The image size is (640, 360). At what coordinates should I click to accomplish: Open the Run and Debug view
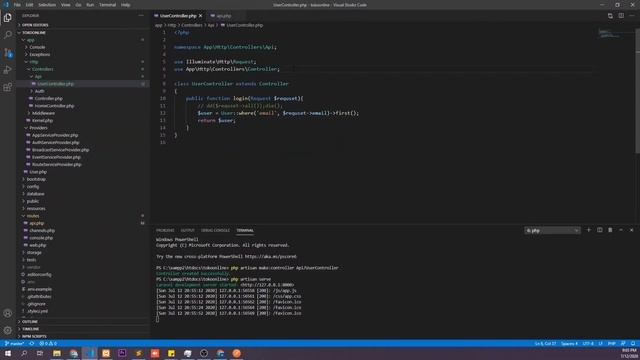tap(8, 70)
